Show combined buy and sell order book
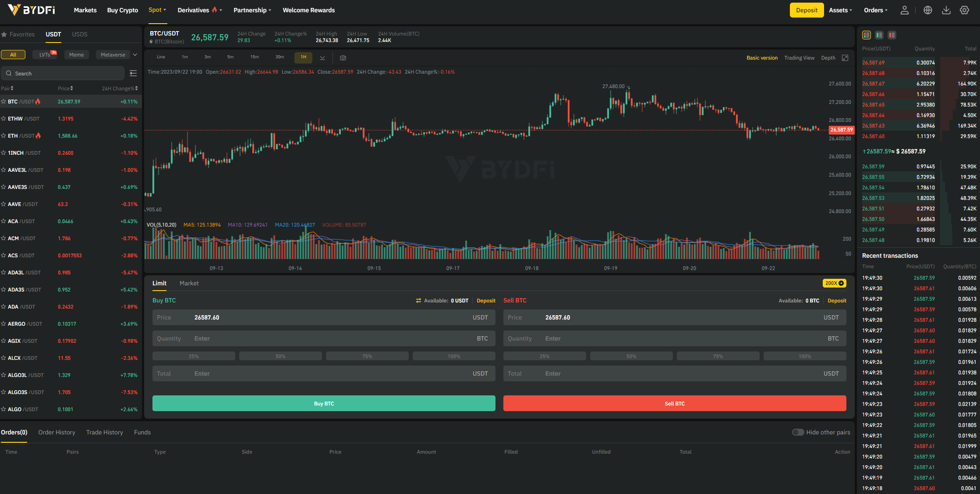 coord(867,35)
